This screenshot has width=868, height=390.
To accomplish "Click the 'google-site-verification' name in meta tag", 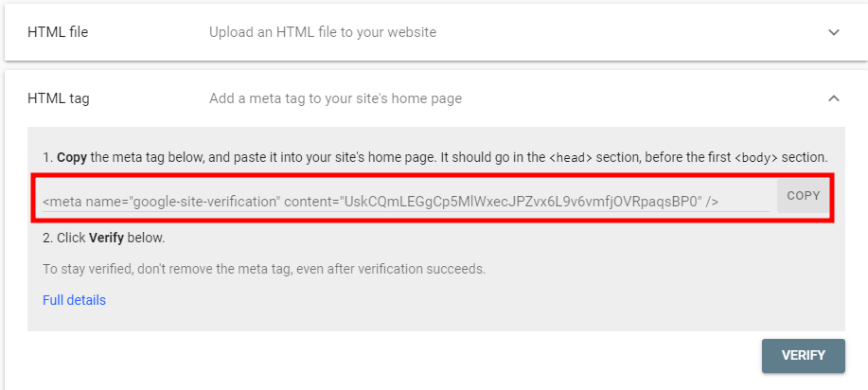I will 204,202.
